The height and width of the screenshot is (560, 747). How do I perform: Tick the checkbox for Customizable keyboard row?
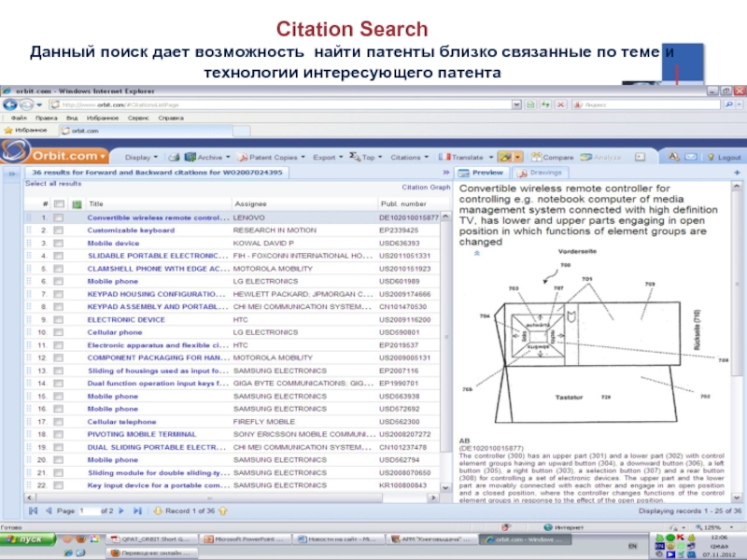click(x=58, y=230)
